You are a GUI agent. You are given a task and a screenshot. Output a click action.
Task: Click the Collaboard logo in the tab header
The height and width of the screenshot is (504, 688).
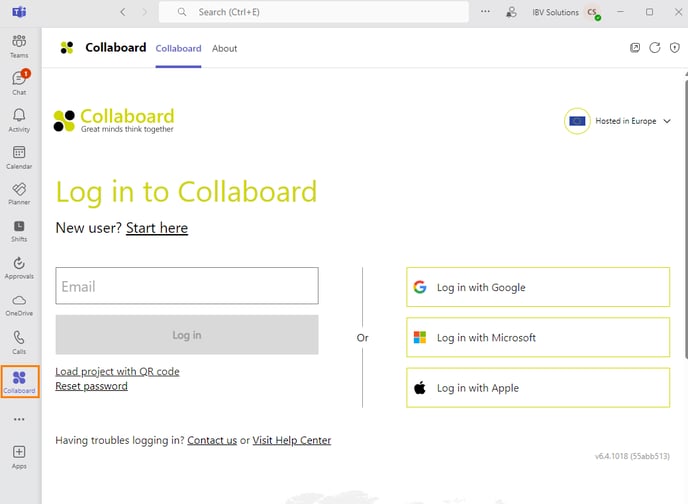pos(67,48)
